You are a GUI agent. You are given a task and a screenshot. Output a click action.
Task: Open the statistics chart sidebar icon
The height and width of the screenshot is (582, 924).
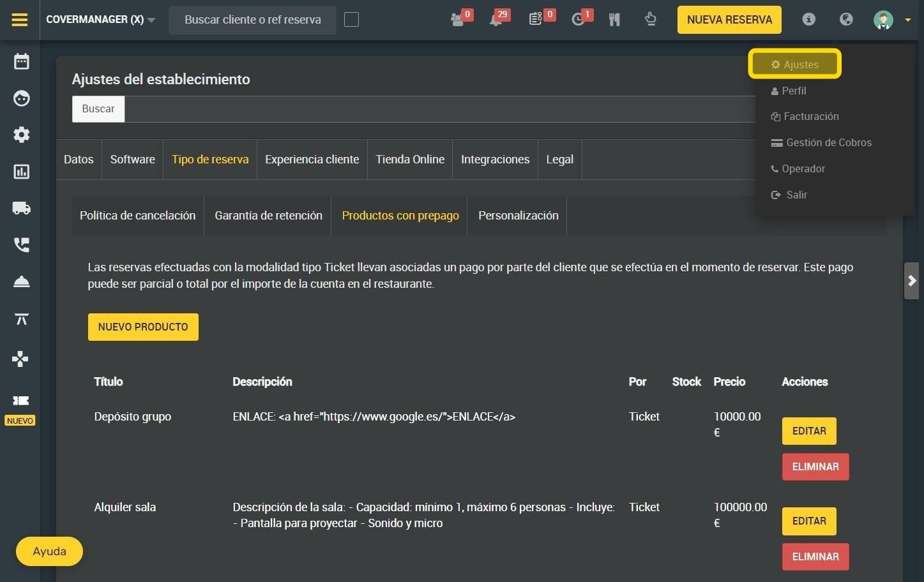tap(22, 172)
